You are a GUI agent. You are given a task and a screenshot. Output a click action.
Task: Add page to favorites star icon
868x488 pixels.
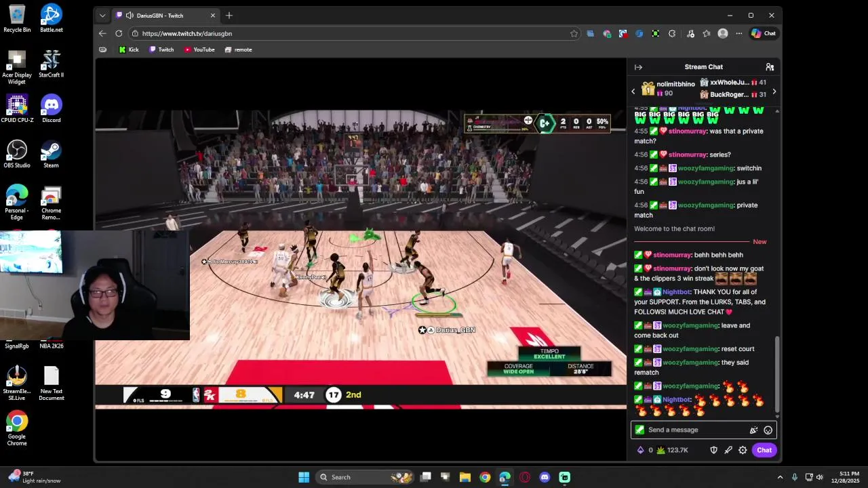[574, 33]
